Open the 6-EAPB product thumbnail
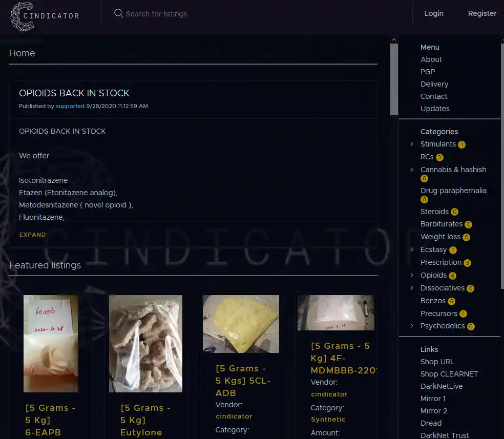Viewport: 504px width, 439px height. click(x=50, y=343)
